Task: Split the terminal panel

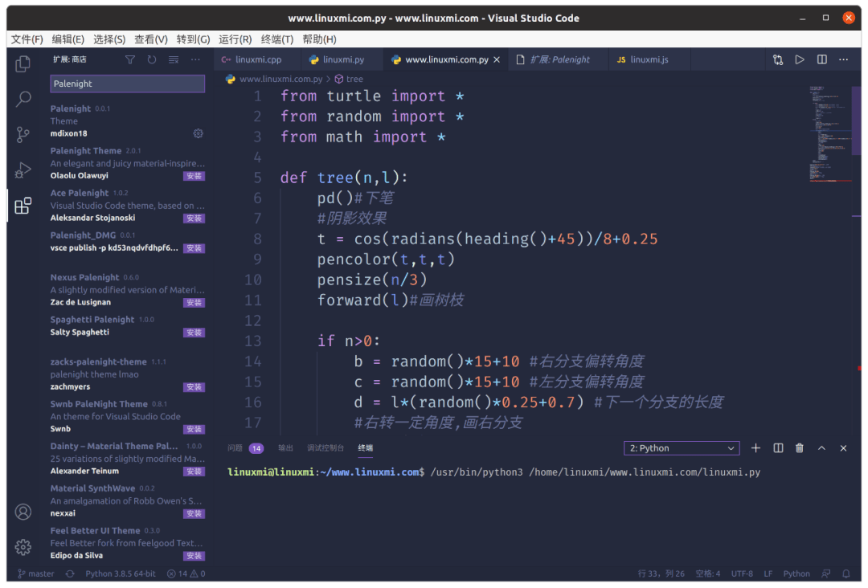Action: point(778,448)
